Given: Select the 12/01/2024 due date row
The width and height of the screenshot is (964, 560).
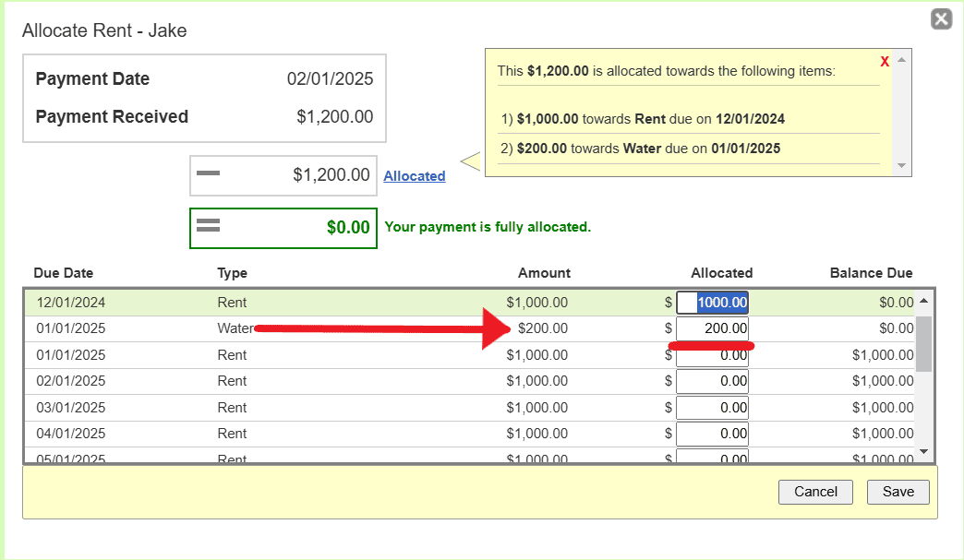Looking at the screenshot, I should (x=70, y=303).
